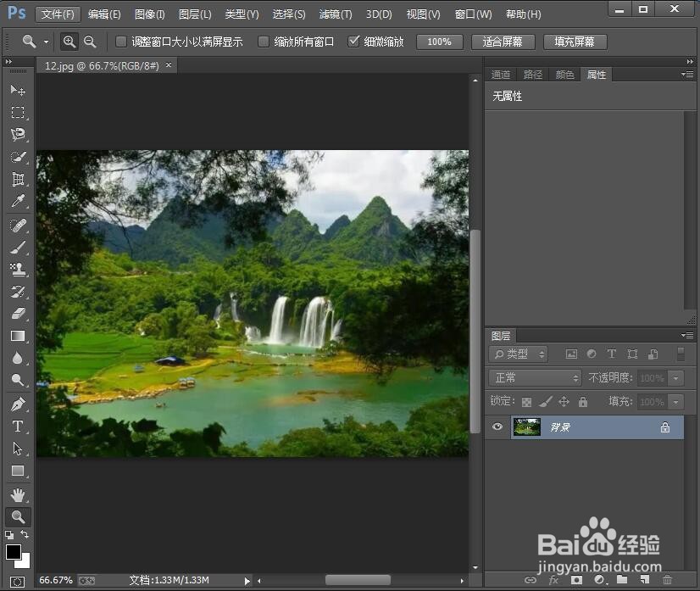Toggle type layer filter
The height and width of the screenshot is (591, 700).
612,354
